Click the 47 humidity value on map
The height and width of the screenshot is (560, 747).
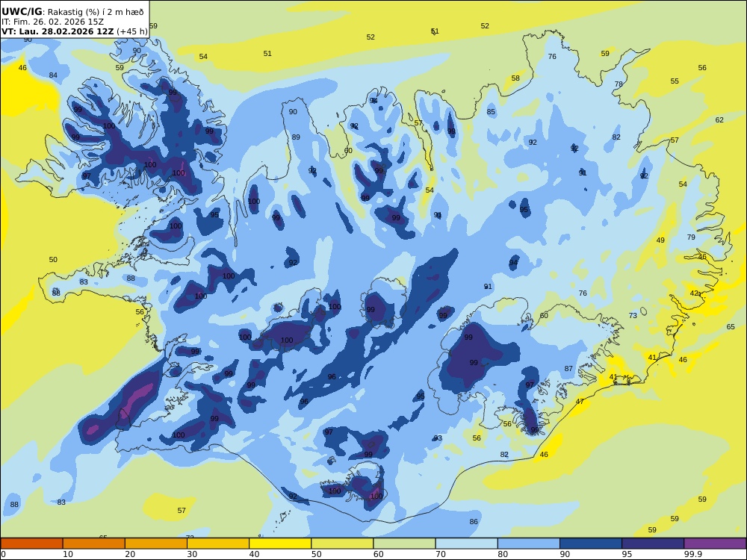click(x=580, y=402)
